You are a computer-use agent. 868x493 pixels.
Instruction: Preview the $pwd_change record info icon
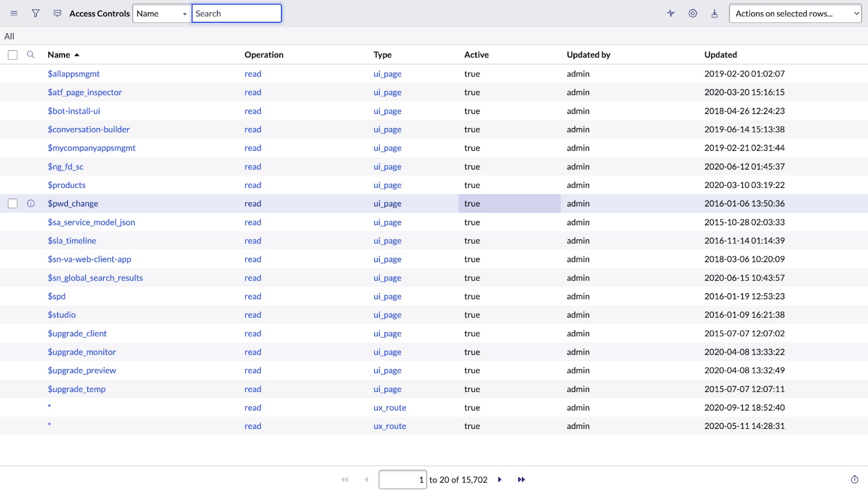point(31,204)
